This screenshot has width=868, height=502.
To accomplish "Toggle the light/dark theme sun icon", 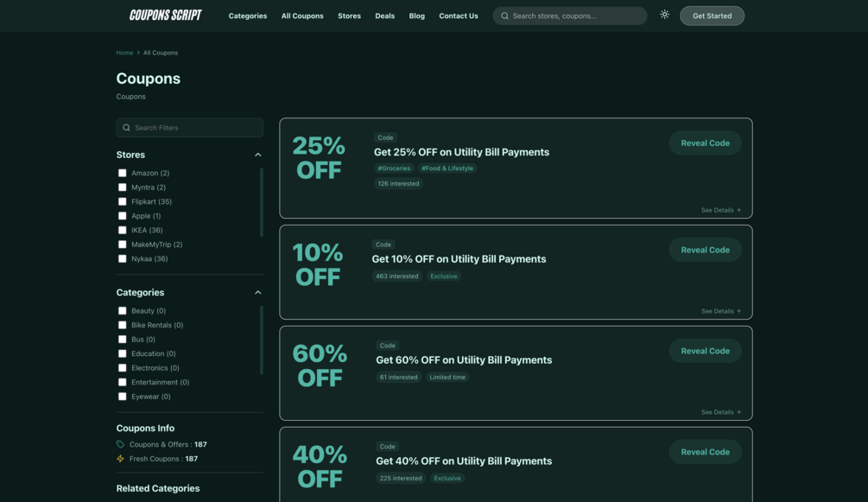I will coord(664,15).
